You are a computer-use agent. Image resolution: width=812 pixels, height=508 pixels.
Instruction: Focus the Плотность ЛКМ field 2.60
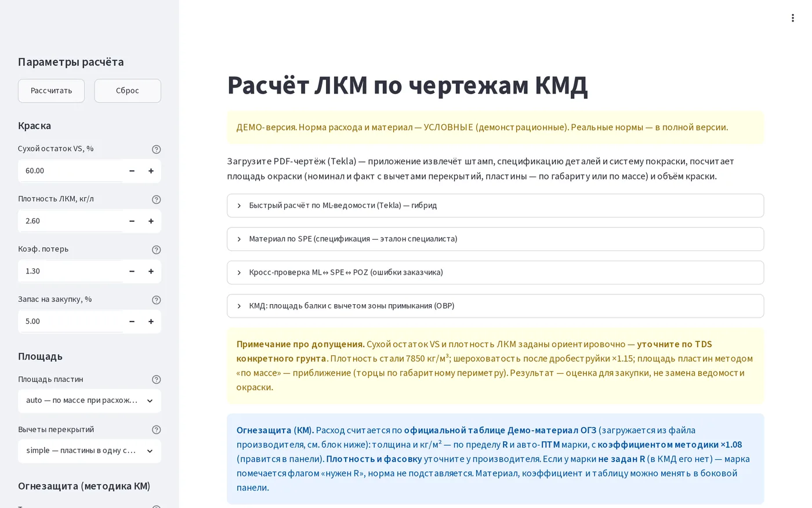pos(70,221)
